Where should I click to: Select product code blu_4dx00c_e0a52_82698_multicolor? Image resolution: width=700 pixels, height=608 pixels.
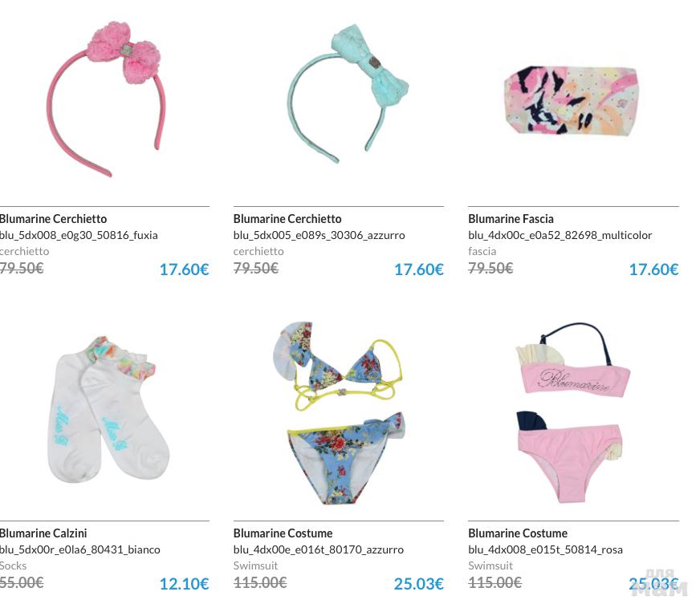(x=560, y=235)
